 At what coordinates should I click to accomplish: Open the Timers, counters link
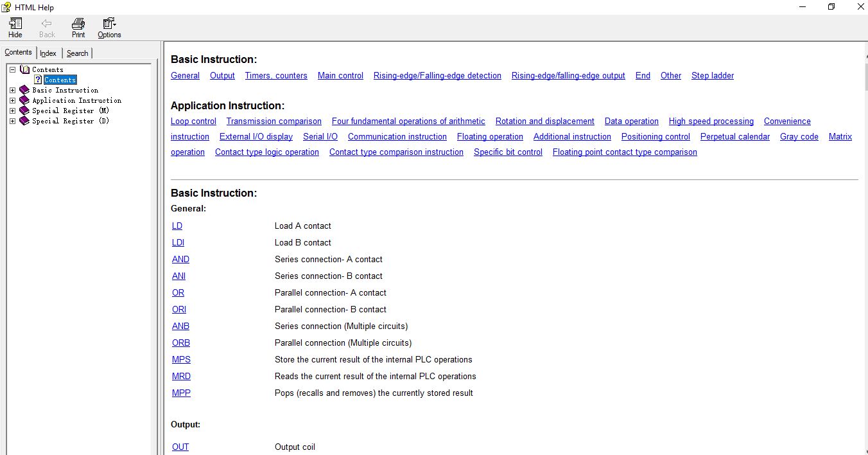(x=276, y=75)
